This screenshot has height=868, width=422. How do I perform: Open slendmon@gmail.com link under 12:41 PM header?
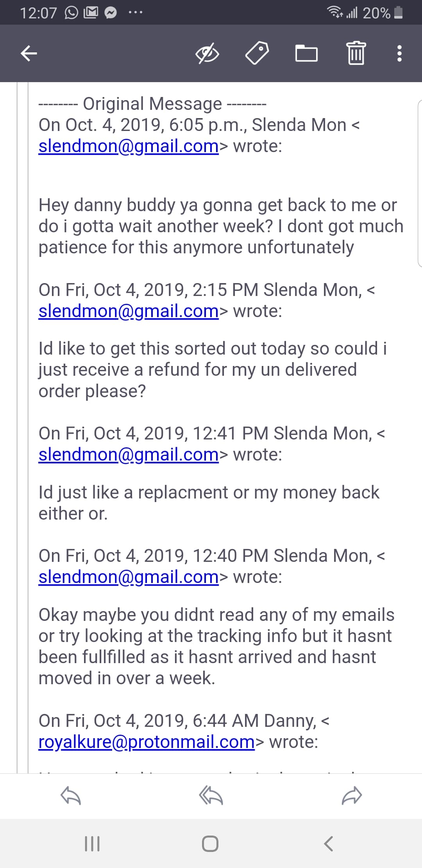point(129,455)
